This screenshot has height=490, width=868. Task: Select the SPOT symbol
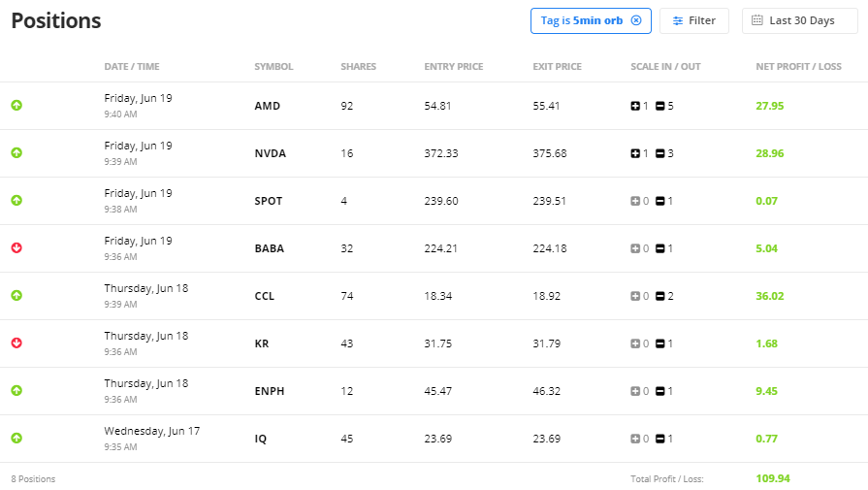click(x=269, y=201)
